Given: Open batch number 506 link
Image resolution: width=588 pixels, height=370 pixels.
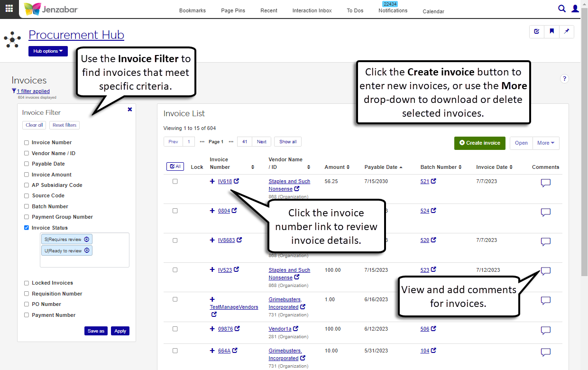Looking at the screenshot, I should pyautogui.click(x=424, y=329).
